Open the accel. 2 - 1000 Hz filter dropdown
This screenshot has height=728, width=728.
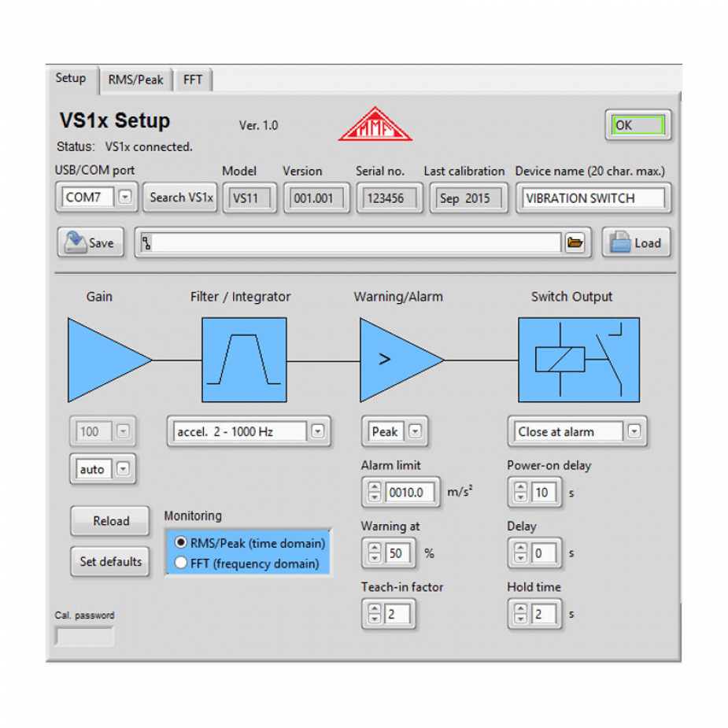pyautogui.click(x=317, y=431)
